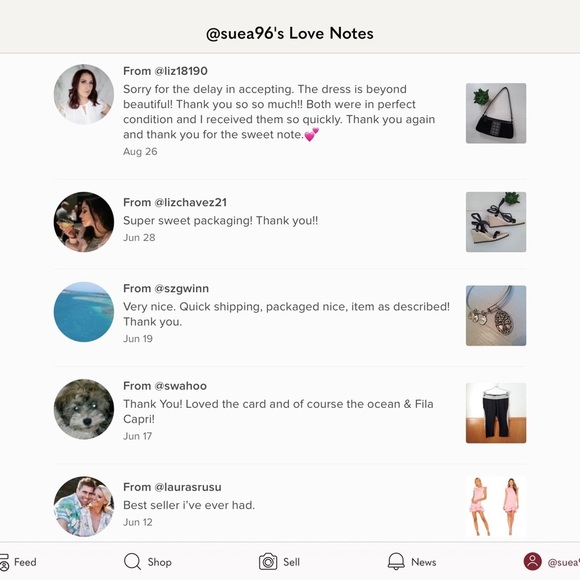The image size is (580, 580).
Task: Tap the Sell camera icon
Action: [x=268, y=562]
